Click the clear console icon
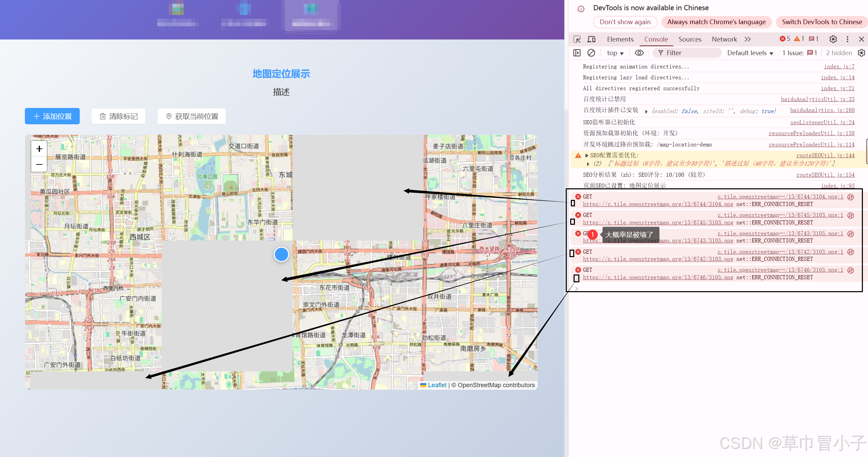This screenshot has height=457, width=868. tap(591, 53)
